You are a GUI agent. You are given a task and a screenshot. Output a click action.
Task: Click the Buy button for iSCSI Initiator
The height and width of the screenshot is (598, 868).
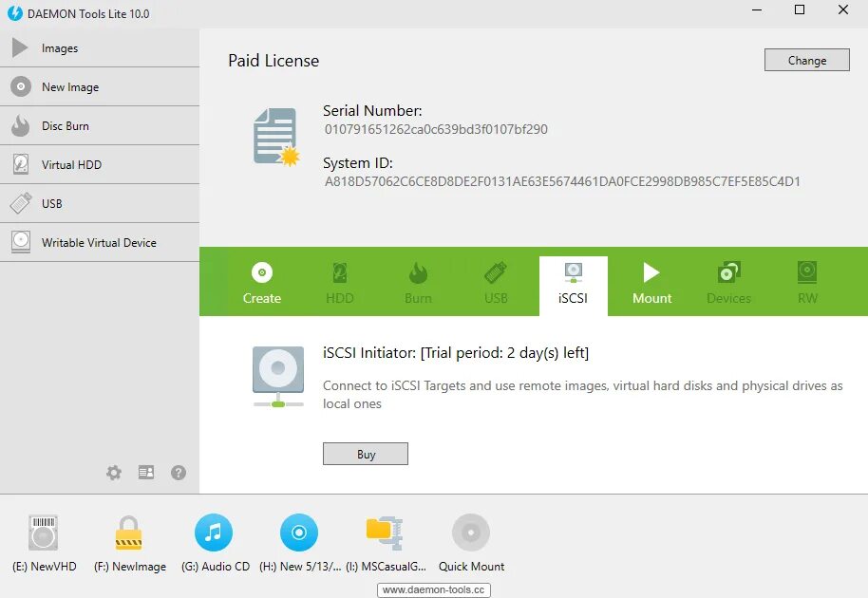[x=366, y=454]
